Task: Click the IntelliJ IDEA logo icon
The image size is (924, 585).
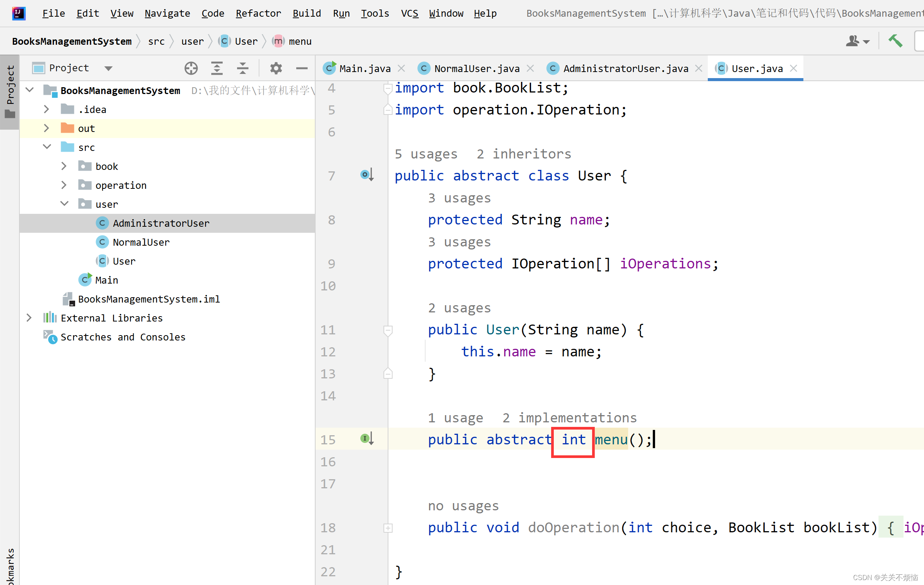Action: [x=19, y=13]
